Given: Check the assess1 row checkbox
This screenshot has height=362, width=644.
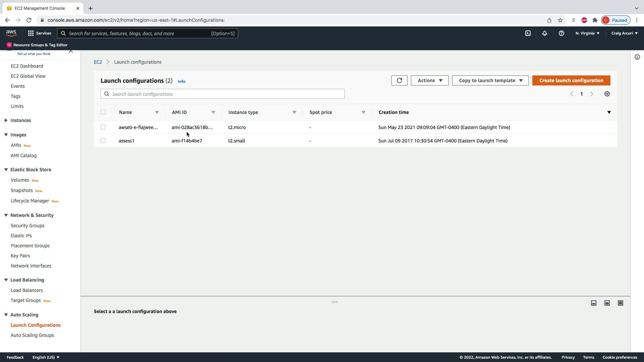Looking at the screenshot, I should pos(103,140).
